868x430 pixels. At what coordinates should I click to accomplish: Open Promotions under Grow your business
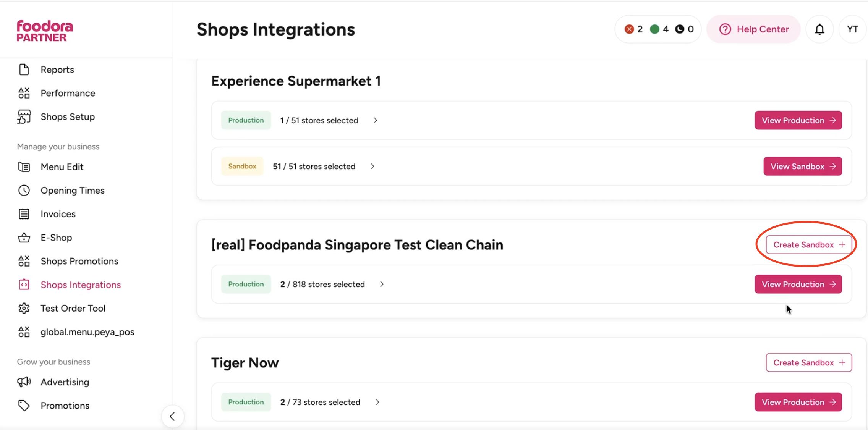65,406
